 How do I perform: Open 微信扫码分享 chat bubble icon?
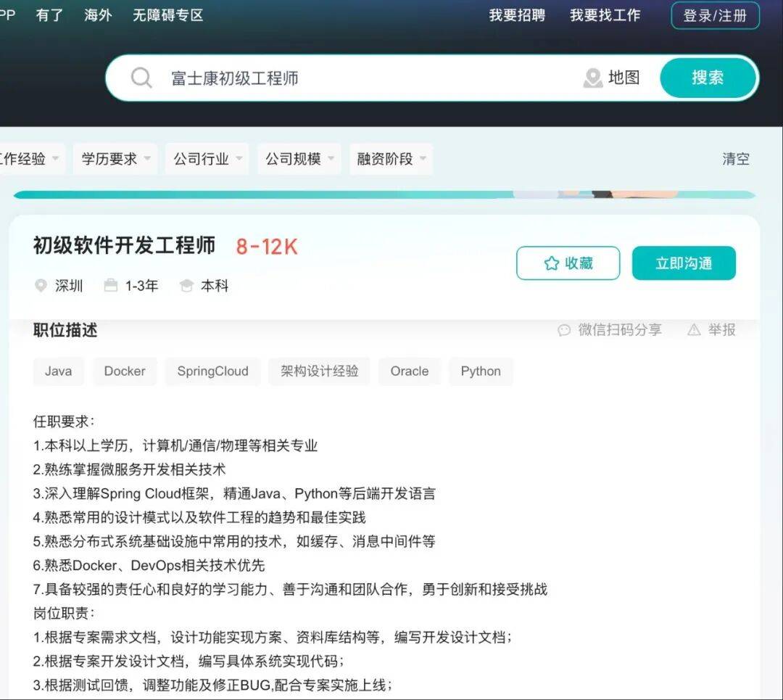pyautogui.click(x=564, y=330)
